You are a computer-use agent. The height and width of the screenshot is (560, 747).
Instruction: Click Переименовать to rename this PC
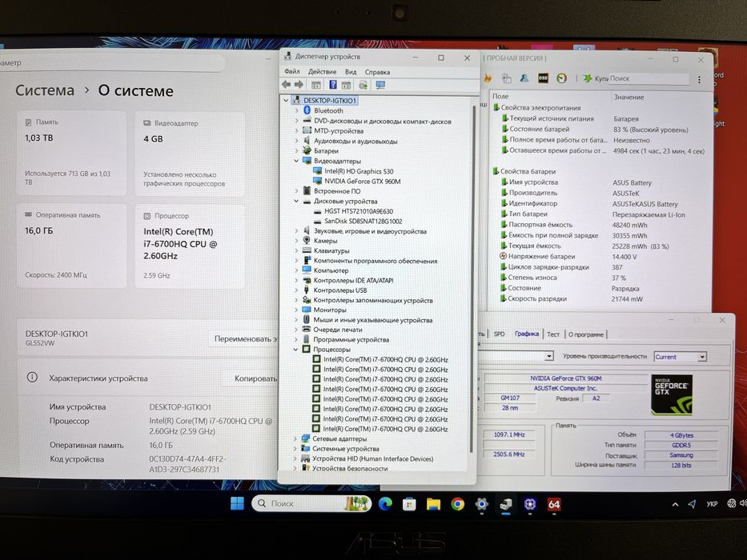pyautogui.click(x=245, y=339)
